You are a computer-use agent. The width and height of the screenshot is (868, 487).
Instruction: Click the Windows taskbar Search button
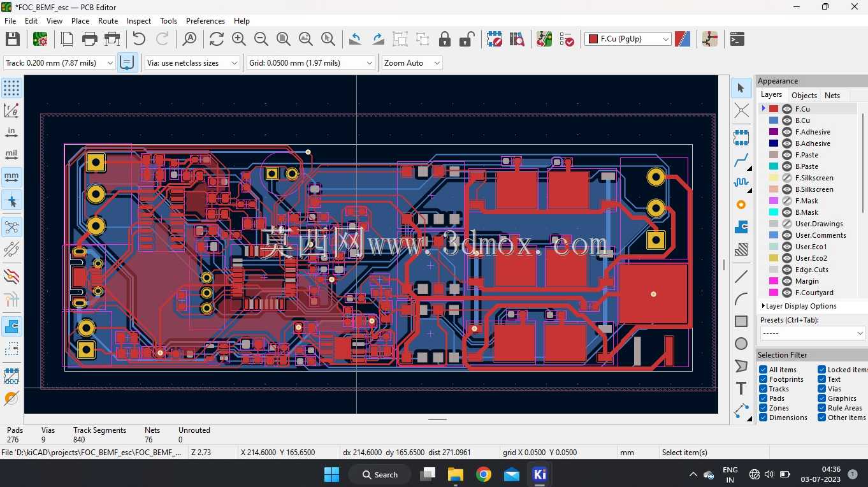(380, 475)
